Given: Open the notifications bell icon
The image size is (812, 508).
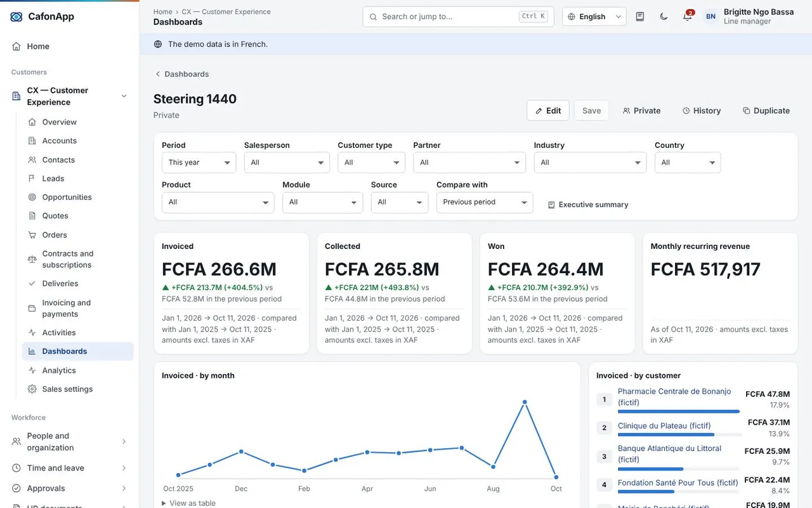Looking at the screenshot, I should [x=687, y=17].
